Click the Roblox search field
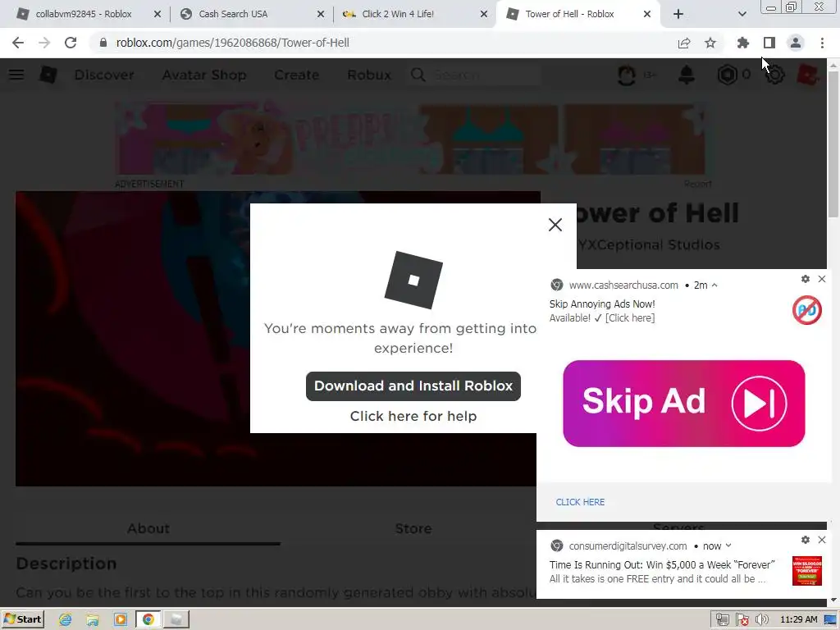 (x=474, y=75)
